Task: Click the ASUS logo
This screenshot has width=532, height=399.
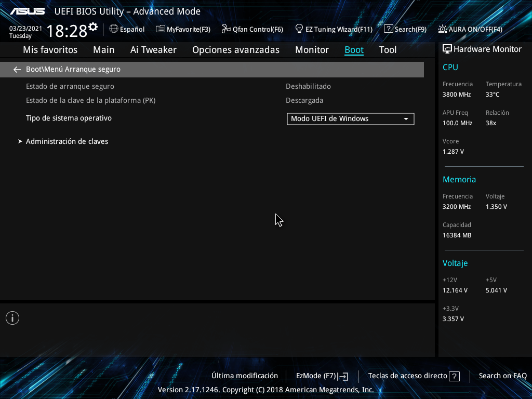Action: coord(27,11)
